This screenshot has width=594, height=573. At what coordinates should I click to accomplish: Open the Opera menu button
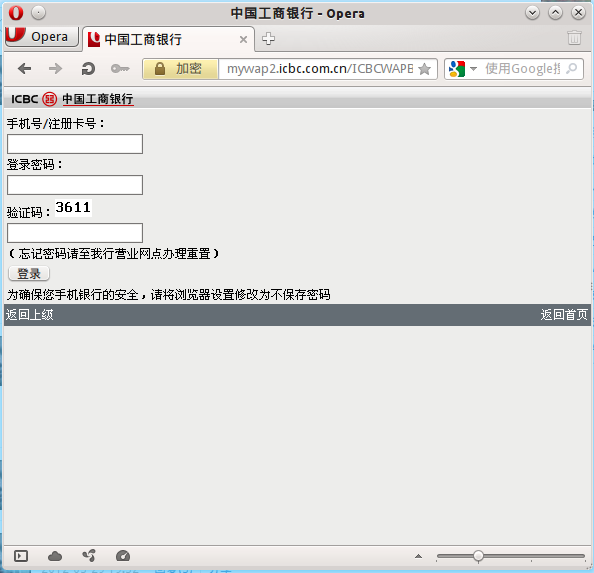(42, 36)
